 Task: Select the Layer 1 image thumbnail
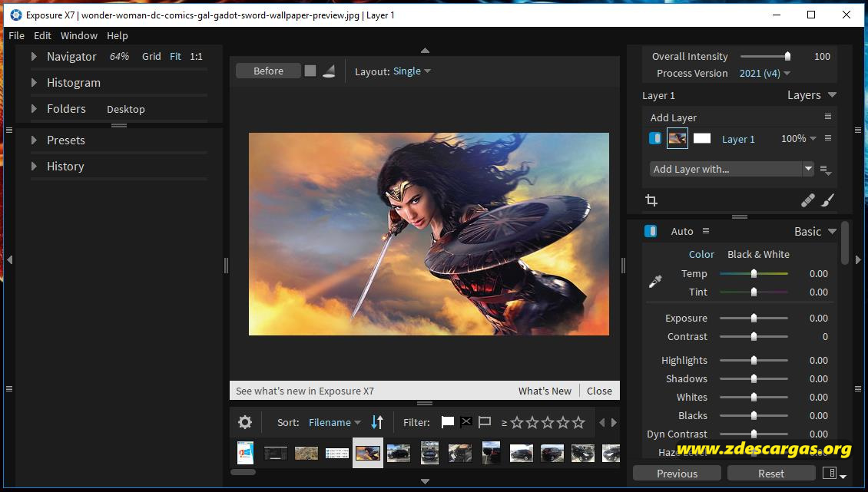click(677, 138)
